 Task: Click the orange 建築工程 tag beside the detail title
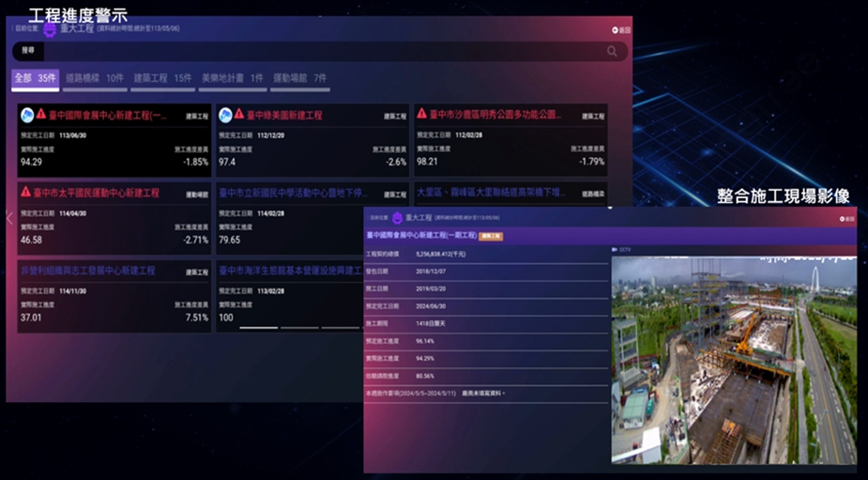491,236
